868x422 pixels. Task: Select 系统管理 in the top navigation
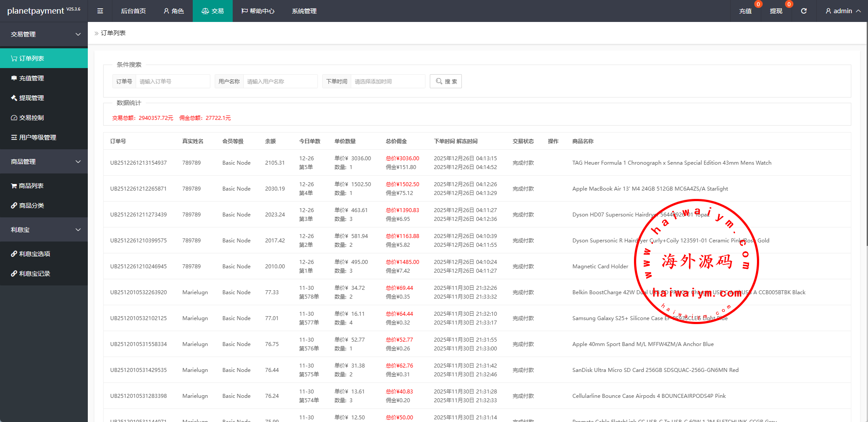[304, 11]
